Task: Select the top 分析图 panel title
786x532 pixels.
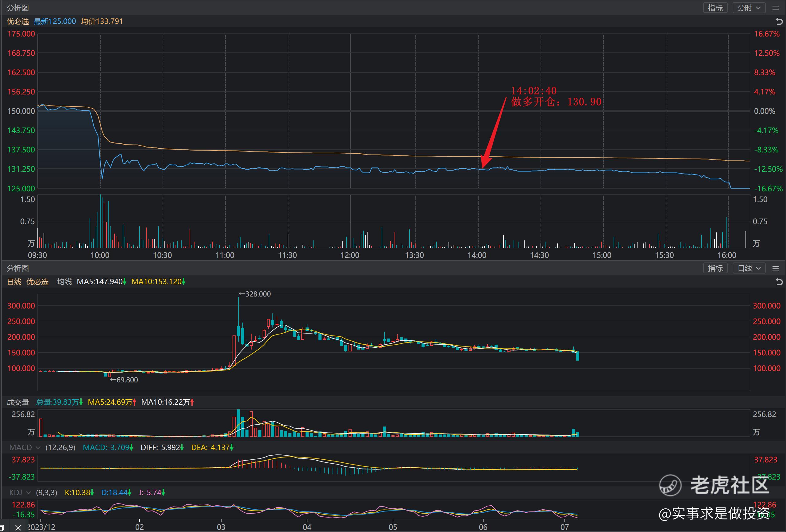Action: 17,8
